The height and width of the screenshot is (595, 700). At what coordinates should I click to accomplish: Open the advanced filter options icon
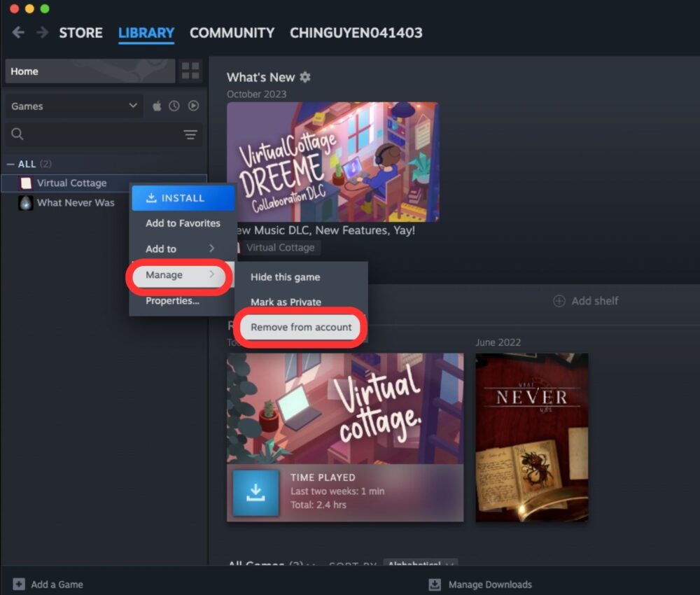pos(190,134)
